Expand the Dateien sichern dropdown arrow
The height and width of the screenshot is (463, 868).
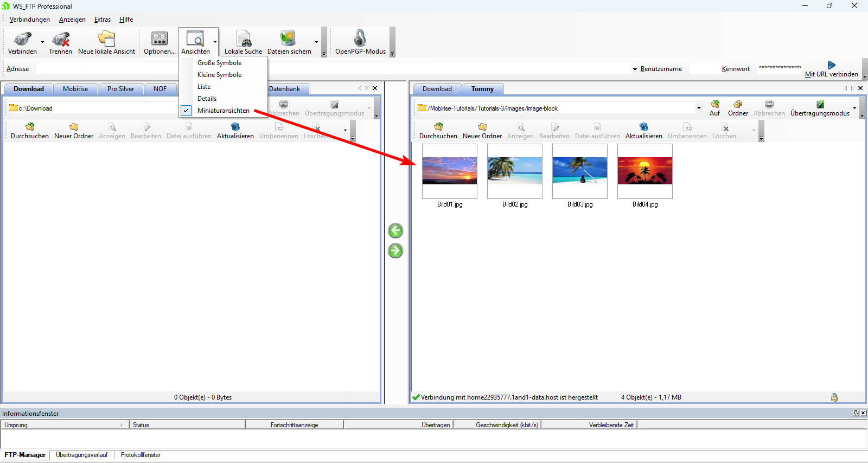click(x=316, y=42)
